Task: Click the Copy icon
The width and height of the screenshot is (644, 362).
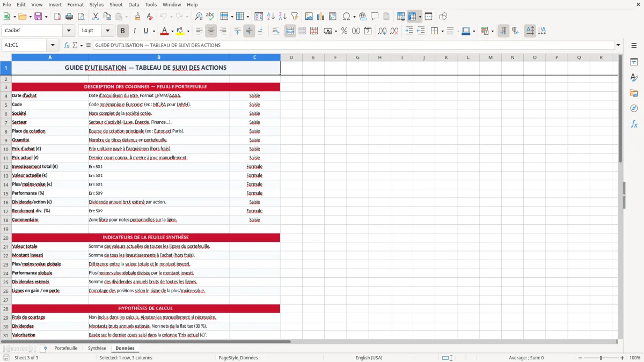Action: click(x=107, y=17)
